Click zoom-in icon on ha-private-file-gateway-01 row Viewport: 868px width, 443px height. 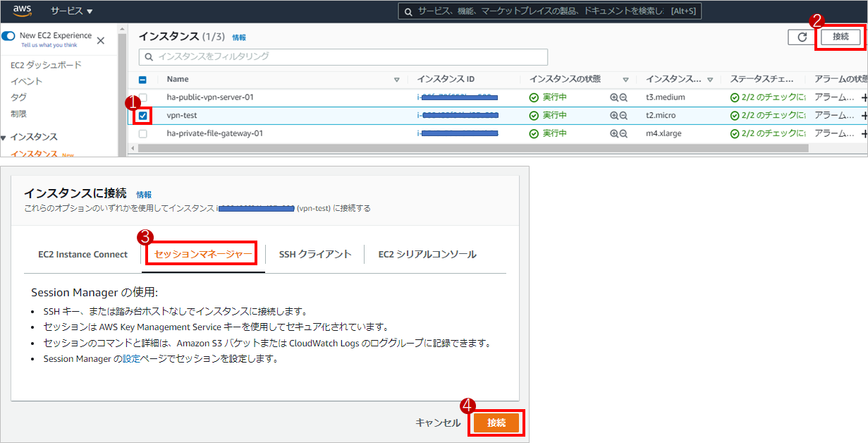(614, 133)
